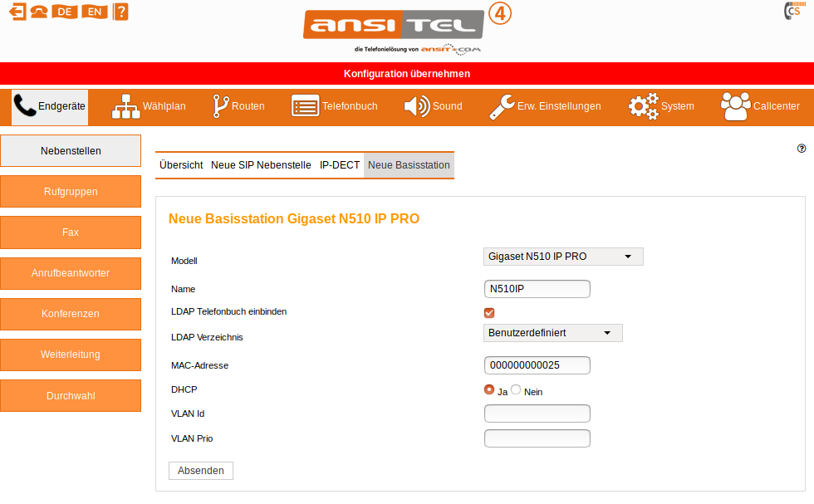Click the logout icon at top left
The height and width of the screenshot is (504, 814).
(16, 12)
